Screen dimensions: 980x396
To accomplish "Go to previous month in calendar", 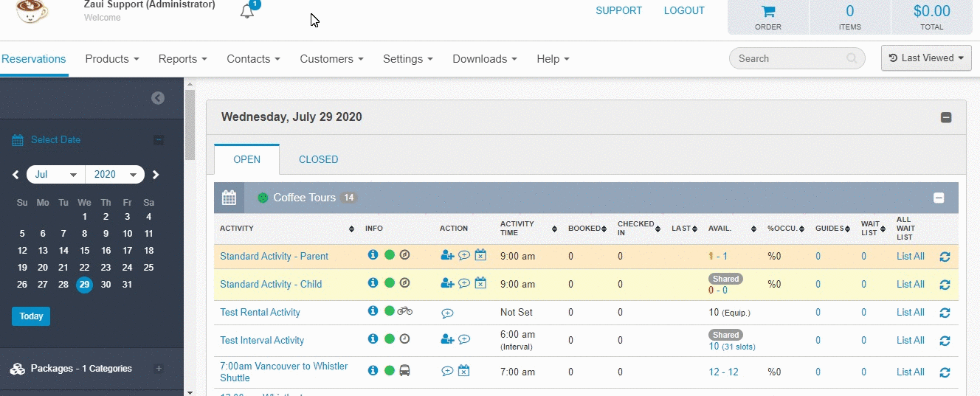I will pos(15,175).
